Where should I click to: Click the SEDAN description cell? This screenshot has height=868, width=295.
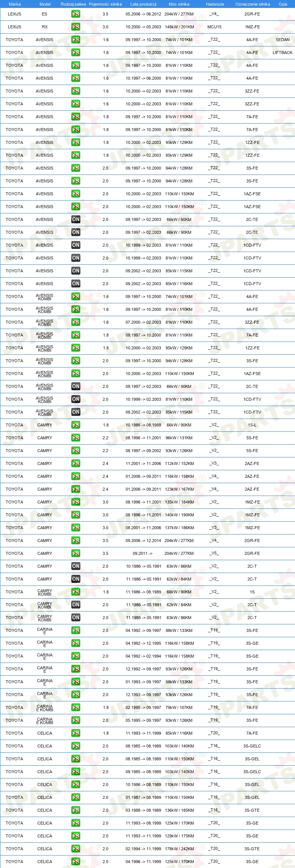tap(283, 40)
